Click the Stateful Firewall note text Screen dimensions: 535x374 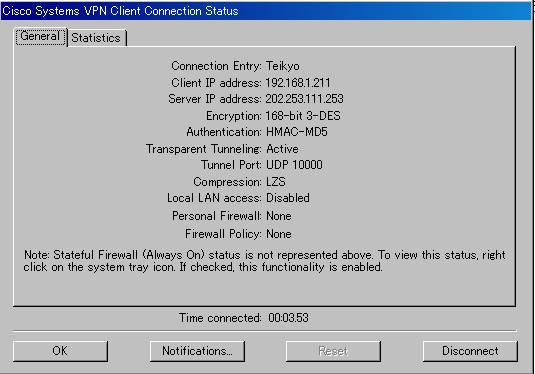click(264, 261)
